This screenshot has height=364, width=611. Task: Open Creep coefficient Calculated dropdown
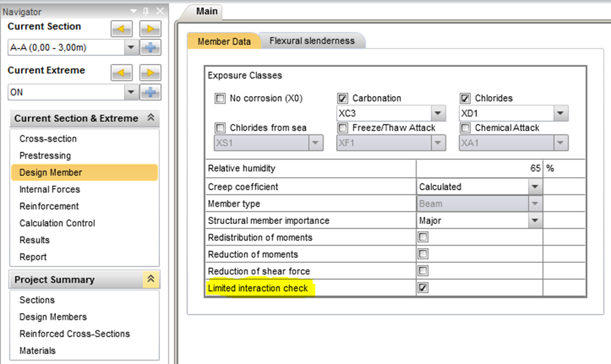click(x=534, y=187)
